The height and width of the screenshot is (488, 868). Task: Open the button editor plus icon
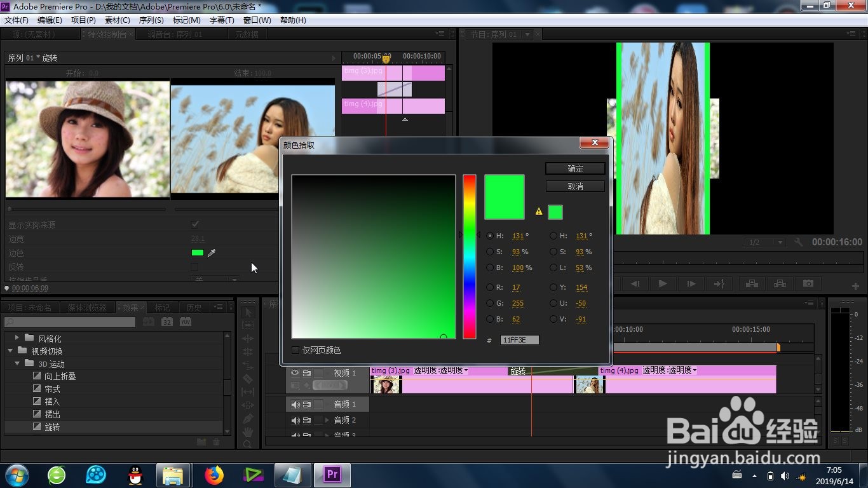coord(855,286)
